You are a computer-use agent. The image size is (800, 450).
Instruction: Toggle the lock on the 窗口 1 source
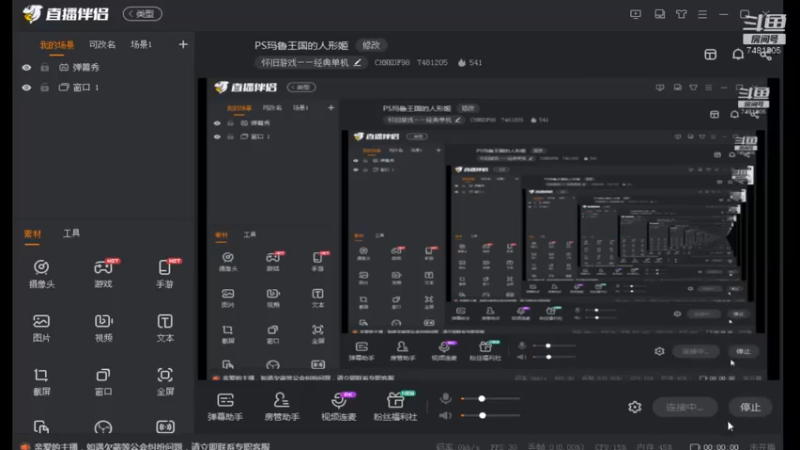click(45, 88)
